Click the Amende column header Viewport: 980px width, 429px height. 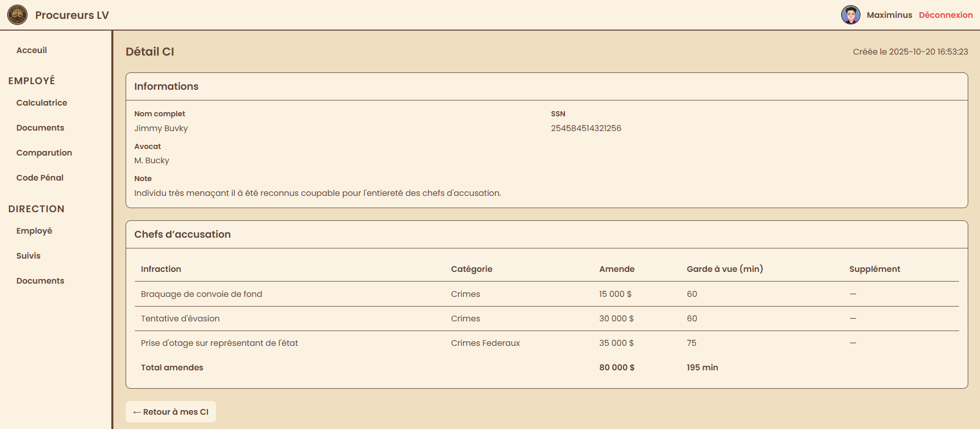tap(616, 269)
